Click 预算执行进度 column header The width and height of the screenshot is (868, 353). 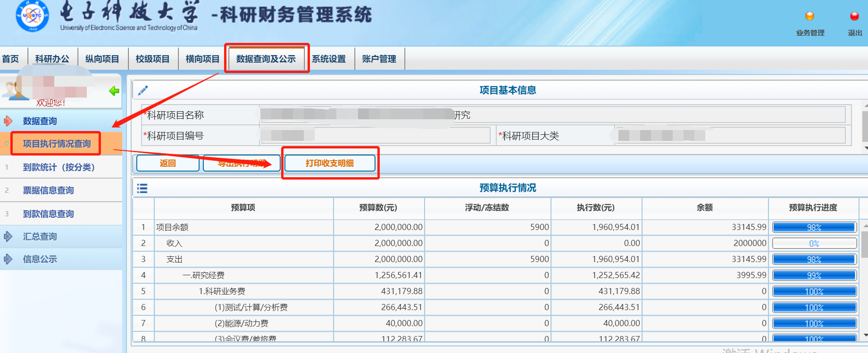813,208
